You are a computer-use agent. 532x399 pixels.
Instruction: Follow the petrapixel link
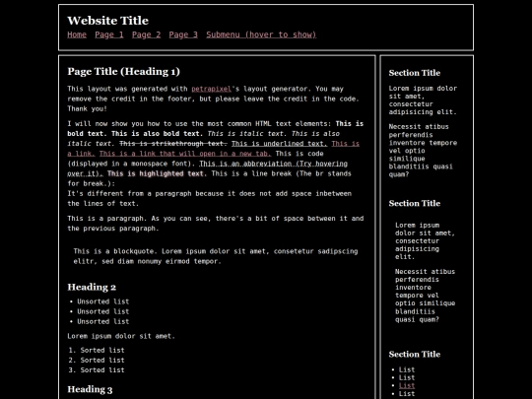point(211,89)
